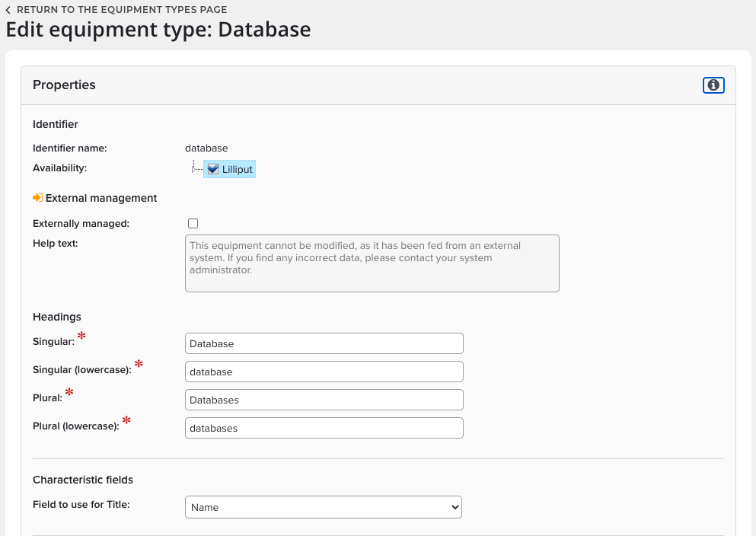This screenshot has height=536, width=756.
Task: Click the orange External management arrow icon
Action: pyautogui.click(x=38, y=198)
